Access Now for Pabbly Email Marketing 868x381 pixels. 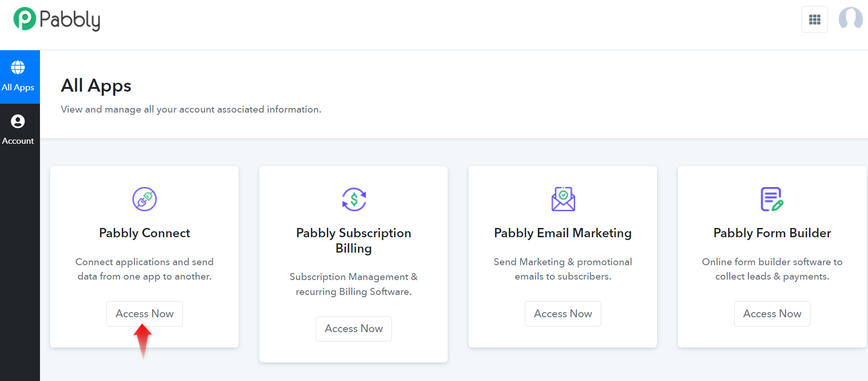click(x=563, y=314)
